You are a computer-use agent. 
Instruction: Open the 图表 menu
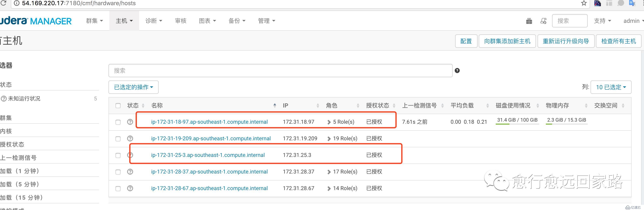(x=207, y=21)
